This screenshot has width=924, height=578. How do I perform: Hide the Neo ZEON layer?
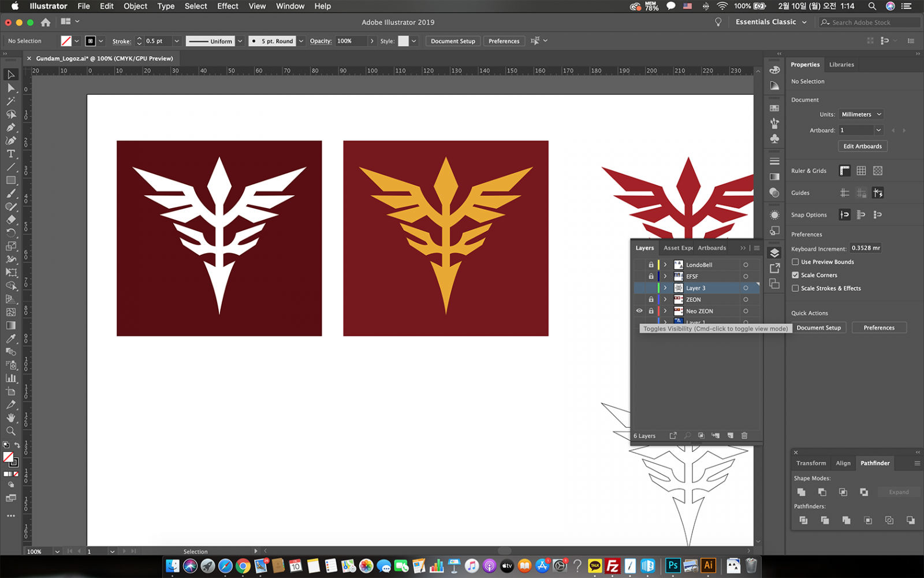pyautogui.click(x=639, y=311)
